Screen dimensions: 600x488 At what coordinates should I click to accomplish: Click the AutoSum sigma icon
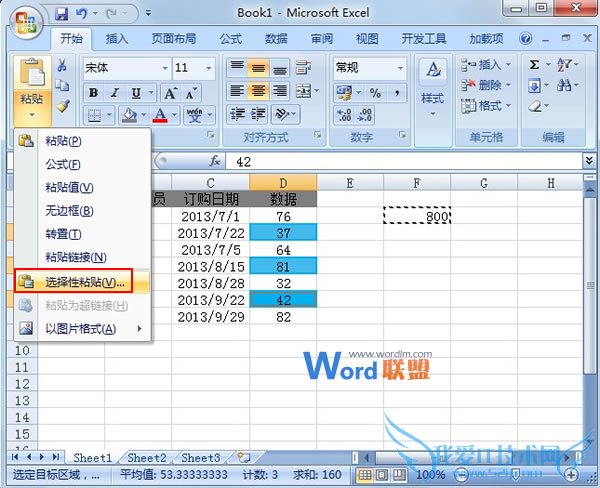[535, 65]
